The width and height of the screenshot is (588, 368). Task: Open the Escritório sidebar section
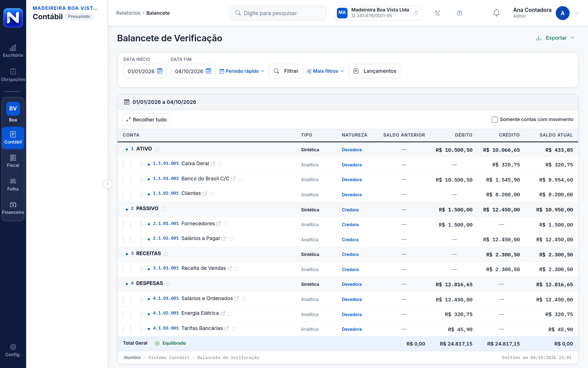click(13, 51)
